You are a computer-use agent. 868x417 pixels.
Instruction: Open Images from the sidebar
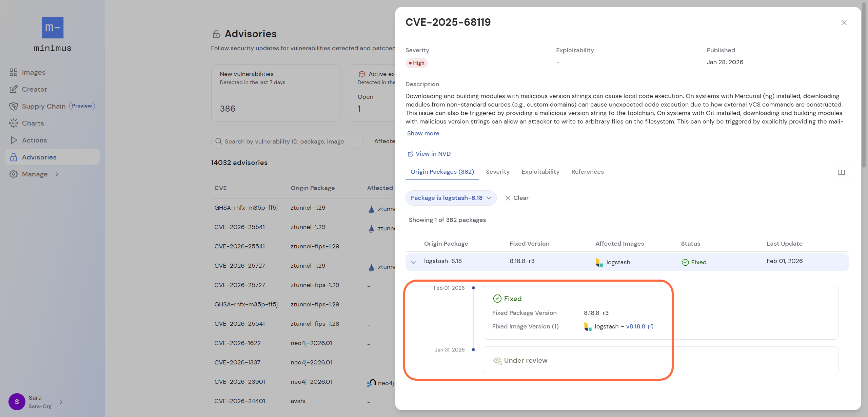(33, 72)
